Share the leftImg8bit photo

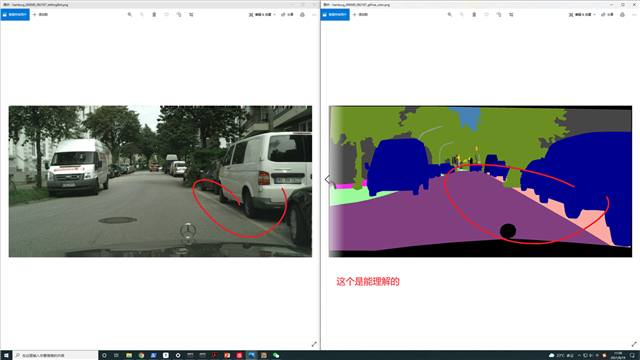pos(288,15)
